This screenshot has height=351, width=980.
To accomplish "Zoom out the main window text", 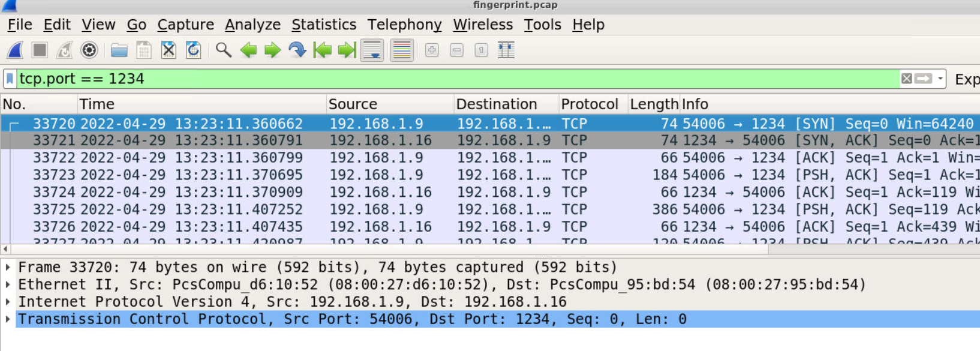I will [456, 50].
